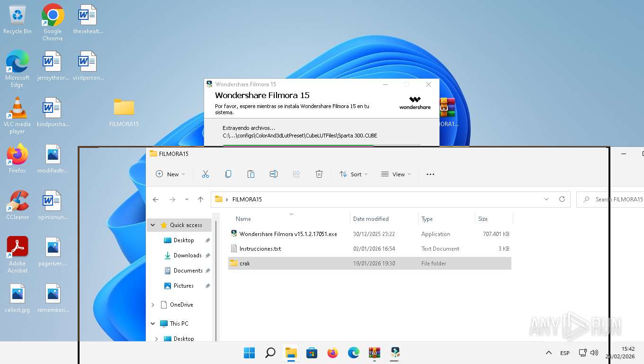Select OneDrive in the navigation pane

click(181, 305)
